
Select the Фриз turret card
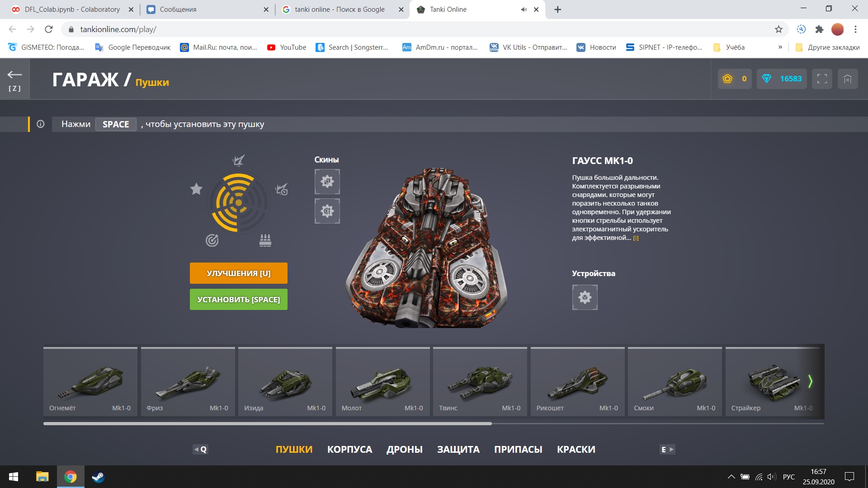[188, 382]
